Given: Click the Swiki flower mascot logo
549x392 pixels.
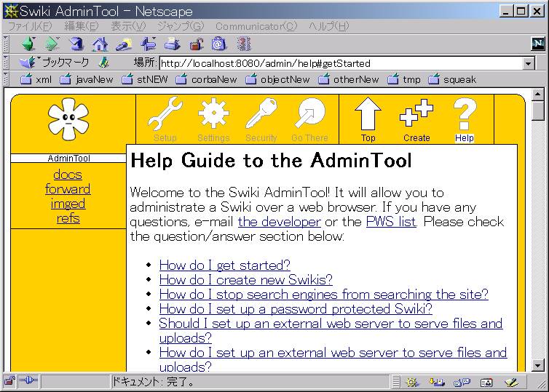Looking at the screenshot, I should (x=68, y=119).
